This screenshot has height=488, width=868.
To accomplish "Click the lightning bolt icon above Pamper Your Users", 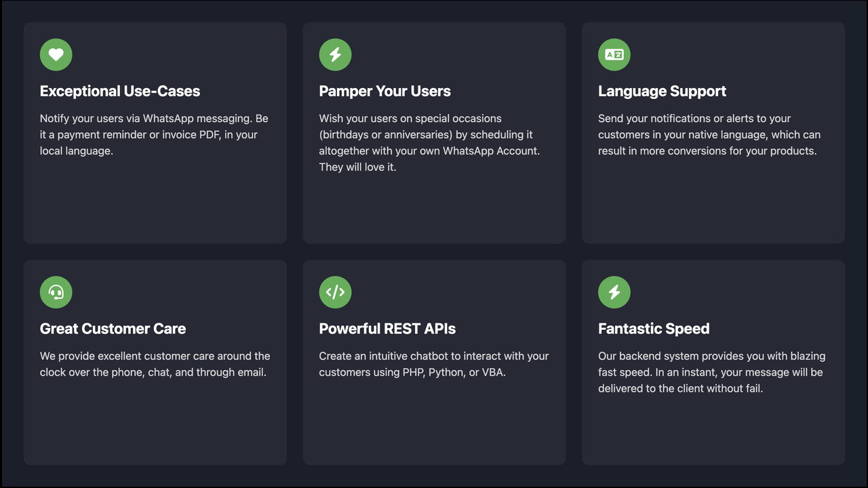I will (x=335, y=55).
